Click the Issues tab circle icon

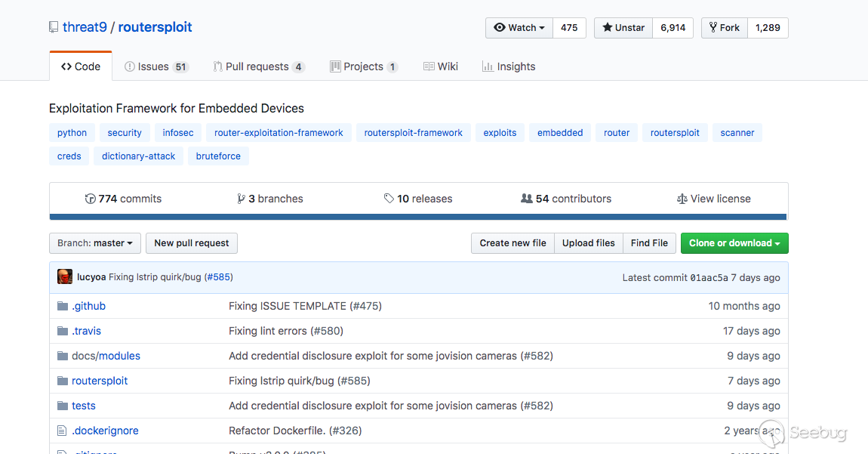(x=130, y=66)
